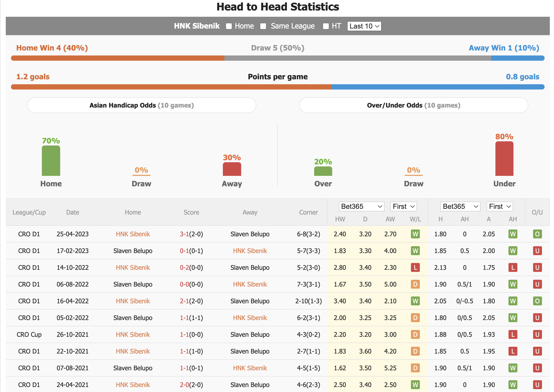This screenshot has width=554, height=392.
Task: Click the L handicap icon in 22-10-2021 AH column
Action: pos(513,351)
